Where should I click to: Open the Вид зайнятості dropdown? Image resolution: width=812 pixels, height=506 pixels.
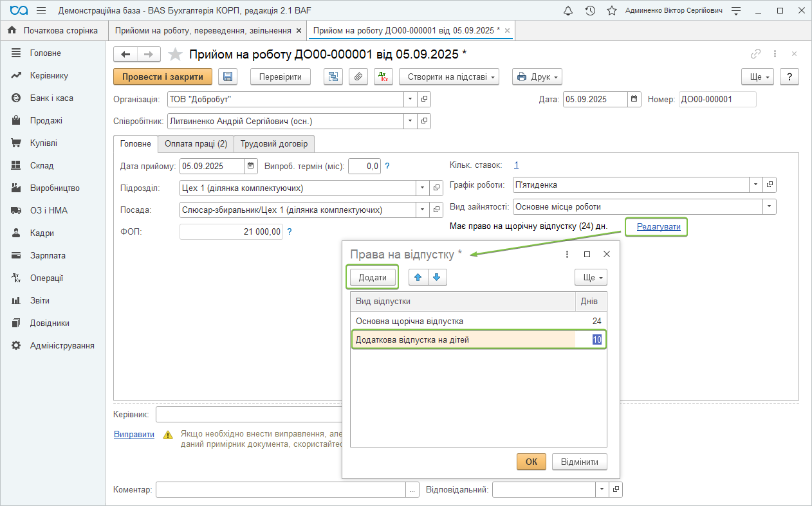click(769, 207)
